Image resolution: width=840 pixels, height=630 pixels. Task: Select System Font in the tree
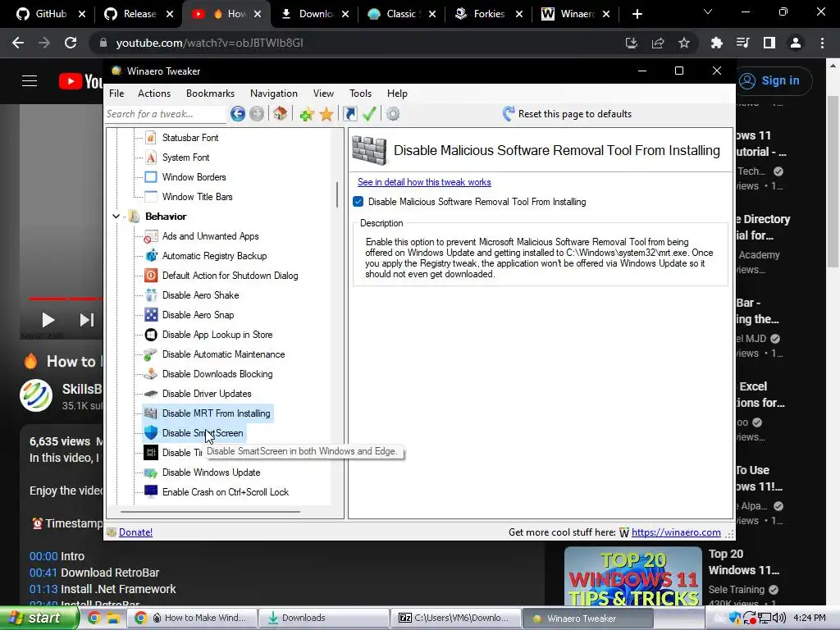pyautogui.click(x=185, y=157)
